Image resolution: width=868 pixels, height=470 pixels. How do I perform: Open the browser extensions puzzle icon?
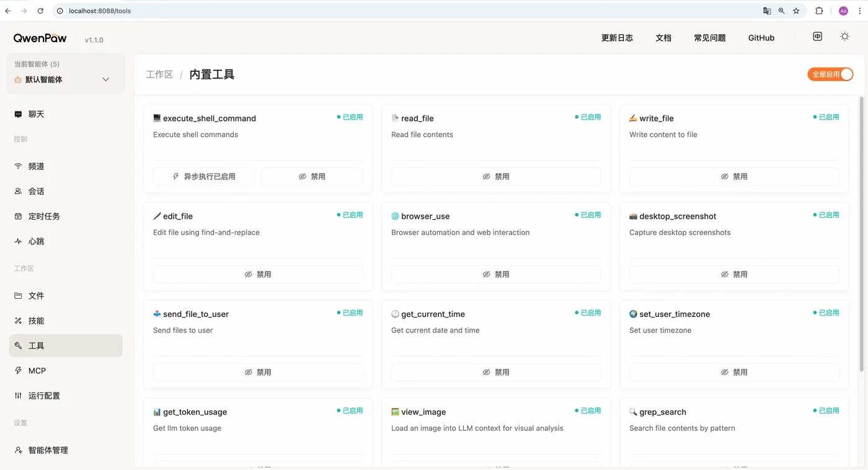(819, 11)
